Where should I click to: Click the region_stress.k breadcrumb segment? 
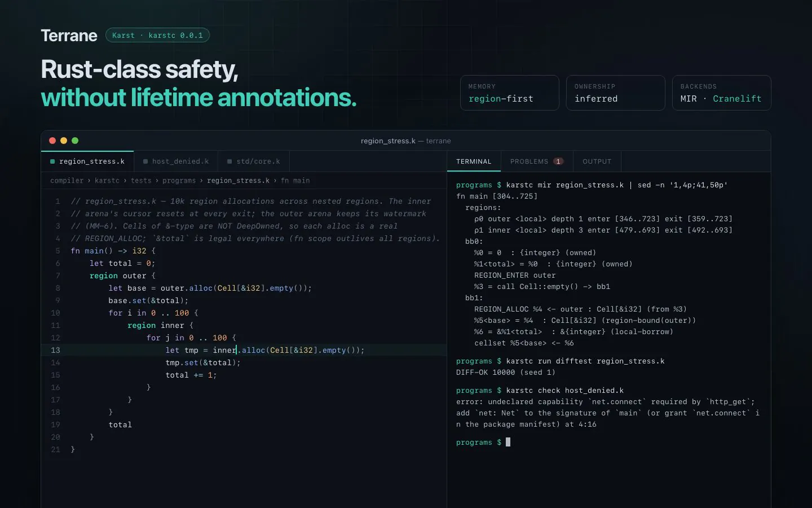click(238, 181)
